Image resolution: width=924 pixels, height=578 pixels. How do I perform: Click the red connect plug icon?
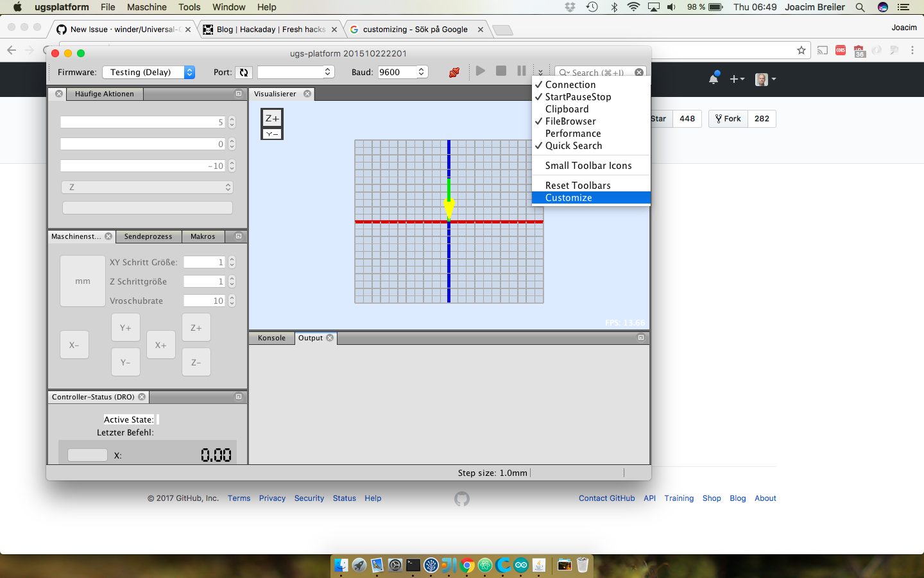tap(454, 73)
